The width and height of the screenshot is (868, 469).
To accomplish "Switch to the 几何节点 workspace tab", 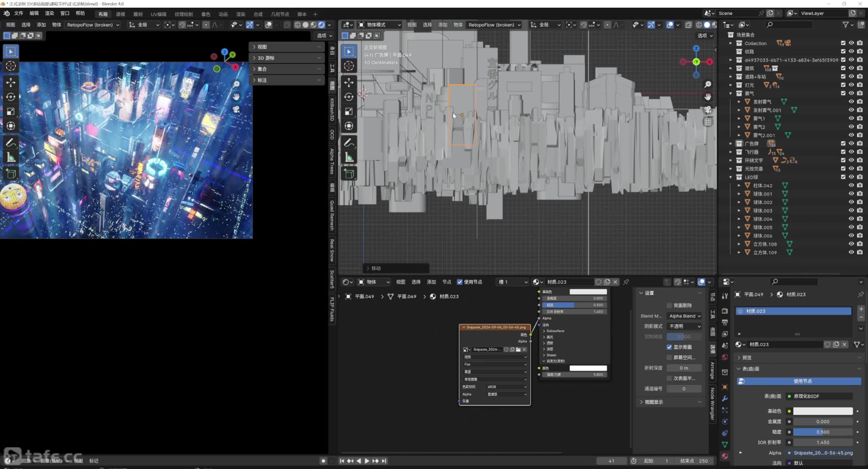I will 280,14.
